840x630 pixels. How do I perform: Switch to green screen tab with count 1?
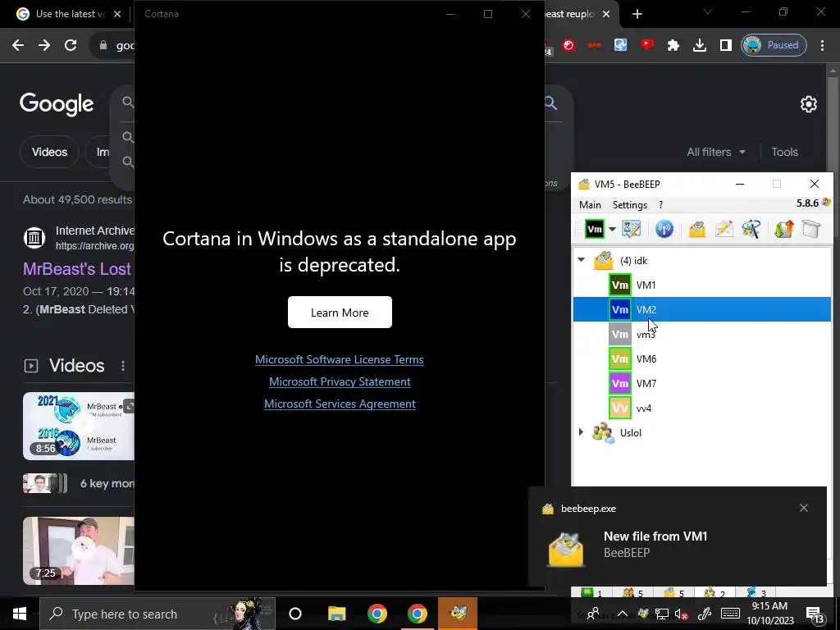click(591, 592)
